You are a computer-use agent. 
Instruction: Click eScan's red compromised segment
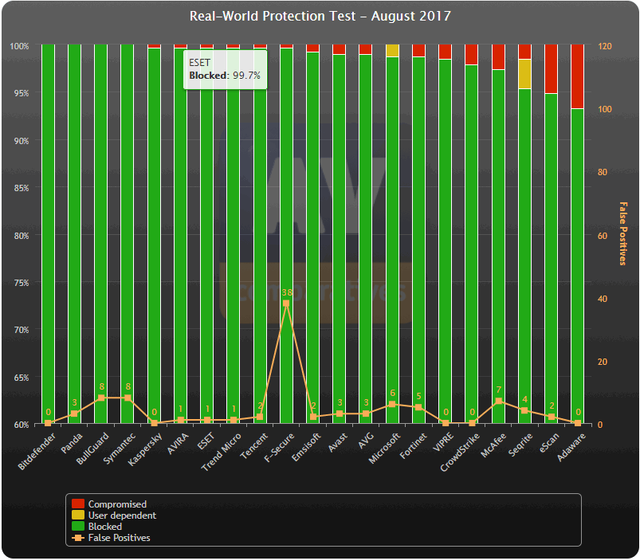click(551, 69)
